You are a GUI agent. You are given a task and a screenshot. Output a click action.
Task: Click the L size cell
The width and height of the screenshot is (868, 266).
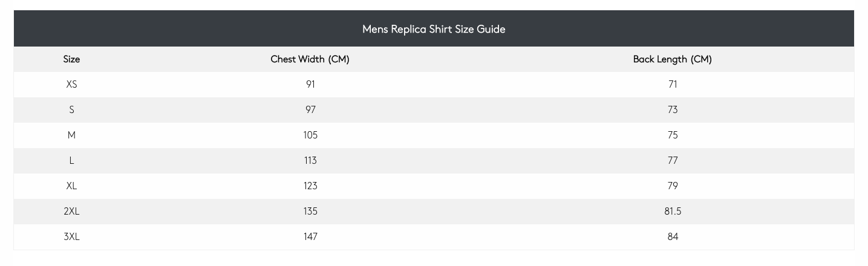(71, 161)
